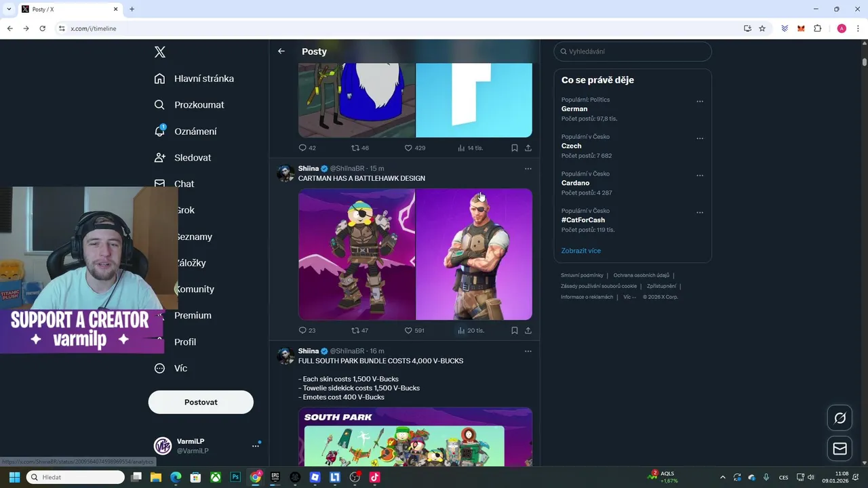868x488 pixels.
Task: Open more options for Czech trend
Action: (700, 138)
